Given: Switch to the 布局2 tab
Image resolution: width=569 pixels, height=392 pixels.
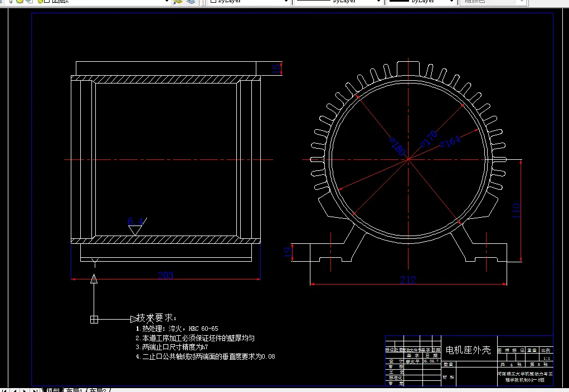Looking at the screenshot, I should [98, 390].
